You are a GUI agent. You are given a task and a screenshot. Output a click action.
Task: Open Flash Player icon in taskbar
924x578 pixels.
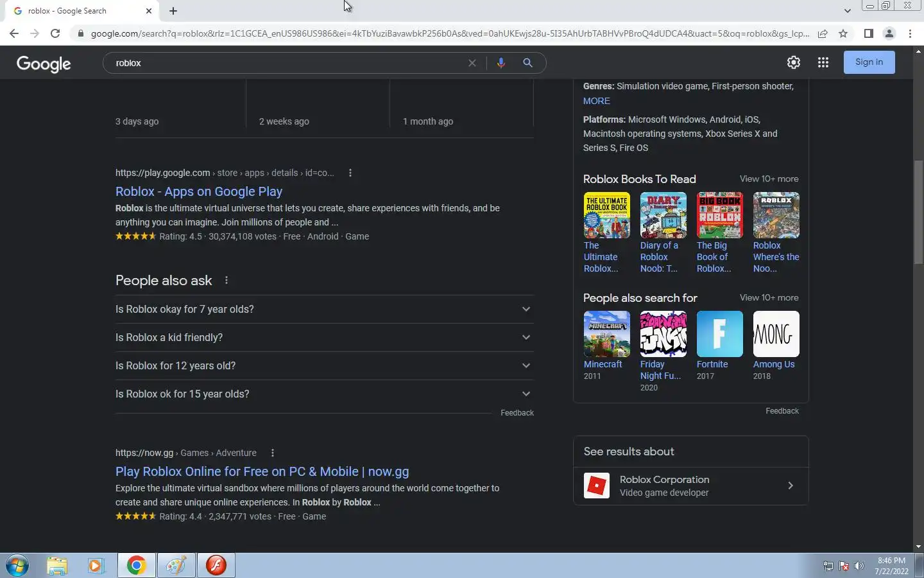216,566
